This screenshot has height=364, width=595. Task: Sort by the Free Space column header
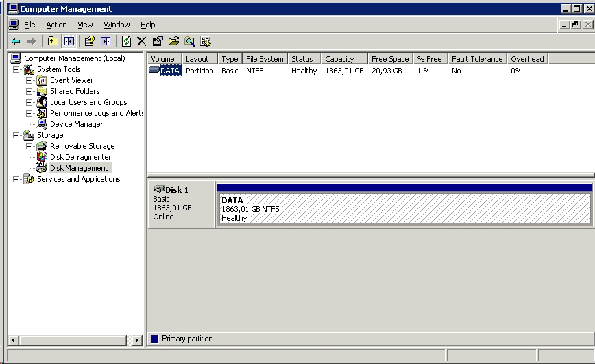tap(389, 59)
